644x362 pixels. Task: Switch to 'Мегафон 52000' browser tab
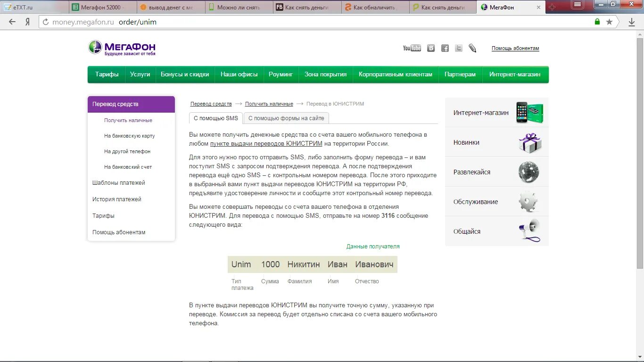tap(103, 7)
